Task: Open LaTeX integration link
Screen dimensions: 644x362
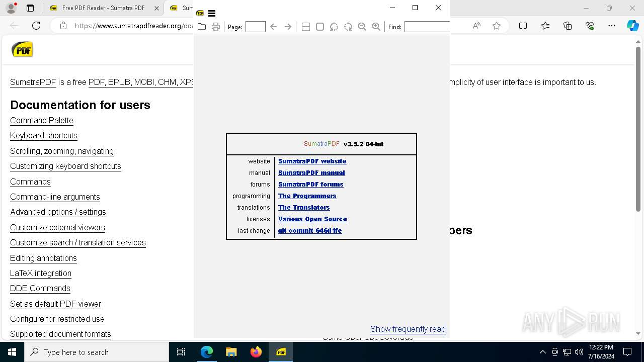Action: coord(41,273)
